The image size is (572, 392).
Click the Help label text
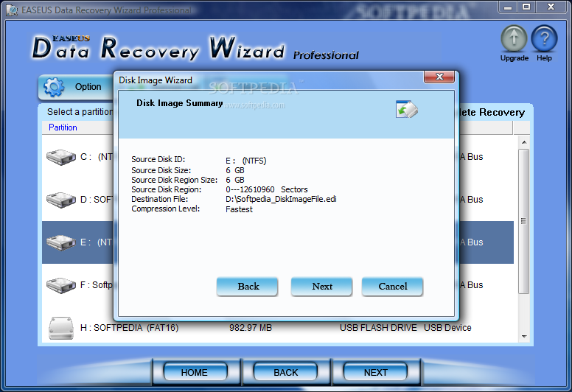(x=544, y=58)
